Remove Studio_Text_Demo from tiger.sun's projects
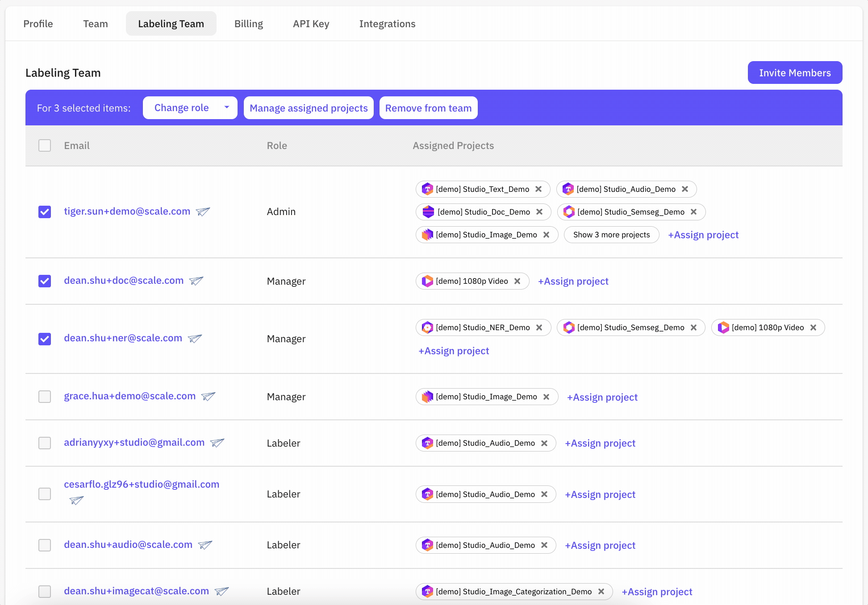 [538, 189]
